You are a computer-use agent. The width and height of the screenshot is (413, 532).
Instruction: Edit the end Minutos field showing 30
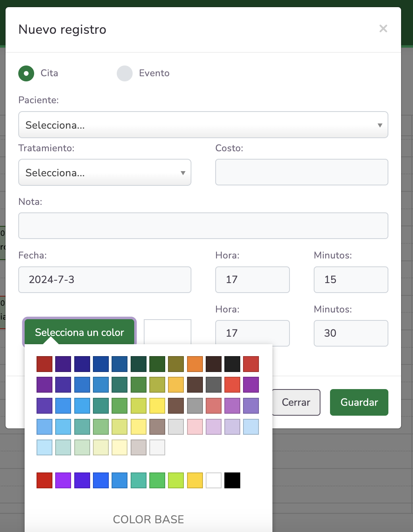[351, 333]
